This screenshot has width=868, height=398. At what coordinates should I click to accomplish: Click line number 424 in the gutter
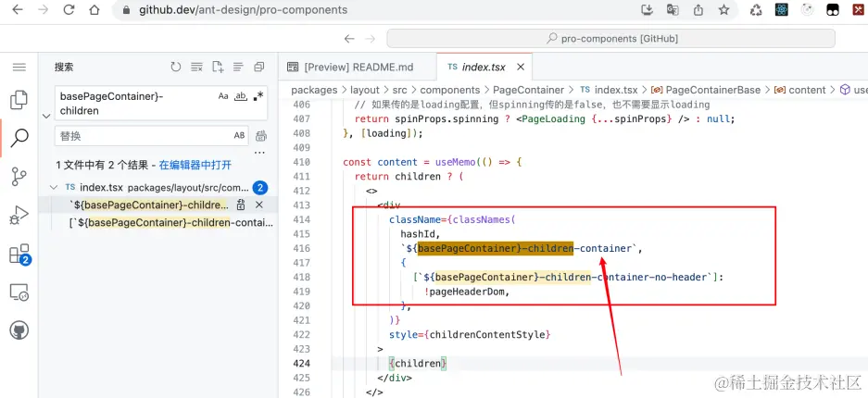point(302,363)
